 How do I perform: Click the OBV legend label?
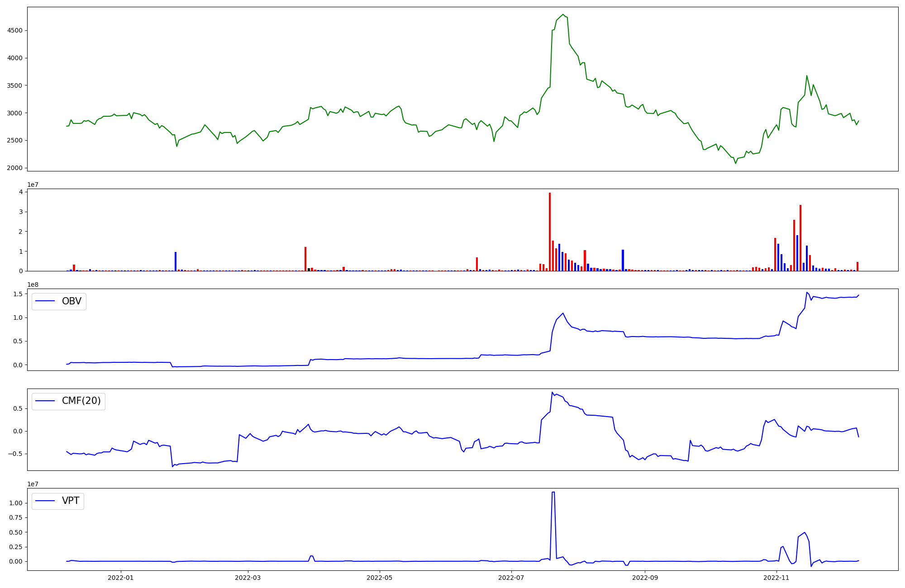tap(71, 301)
